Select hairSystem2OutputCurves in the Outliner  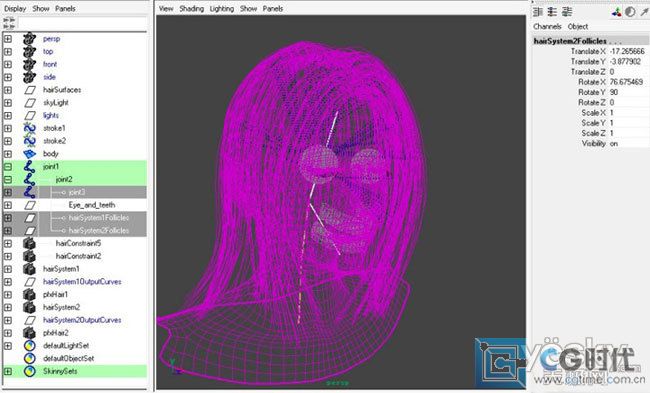tap(82, 320)
